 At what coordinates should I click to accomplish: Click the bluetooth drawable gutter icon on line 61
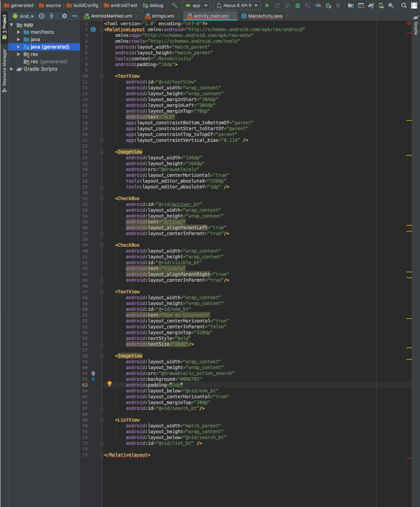(x=93, y=373)
